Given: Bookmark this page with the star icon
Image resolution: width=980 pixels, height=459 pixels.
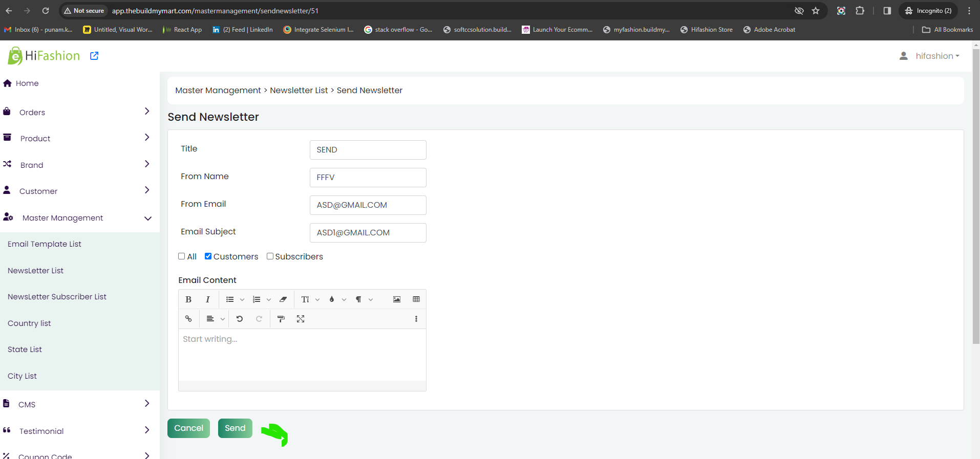Looking at the screenshot, I should pyautogui.click(x=816, y=11).
